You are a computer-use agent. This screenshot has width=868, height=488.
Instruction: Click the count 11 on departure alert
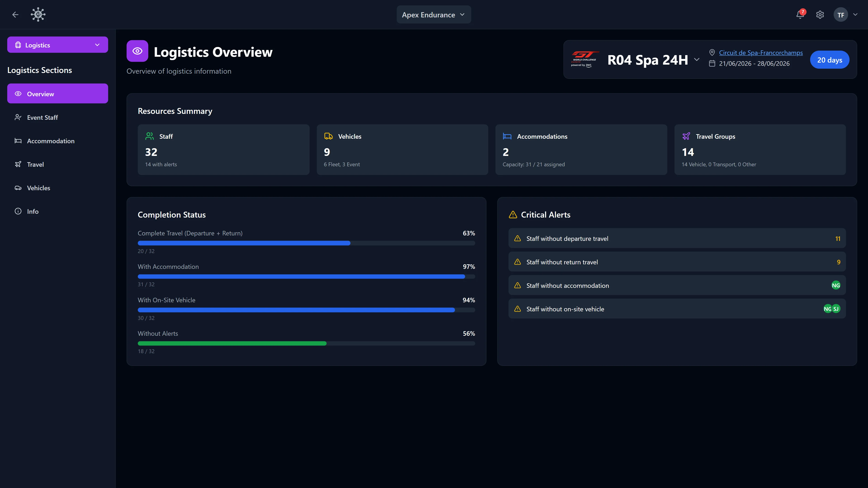pos(838,238)
